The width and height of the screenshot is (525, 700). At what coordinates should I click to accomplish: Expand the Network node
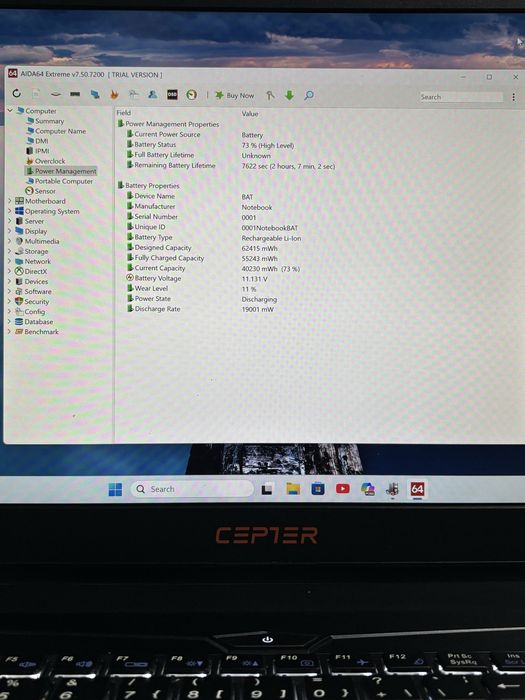click(x=9, y=261)
